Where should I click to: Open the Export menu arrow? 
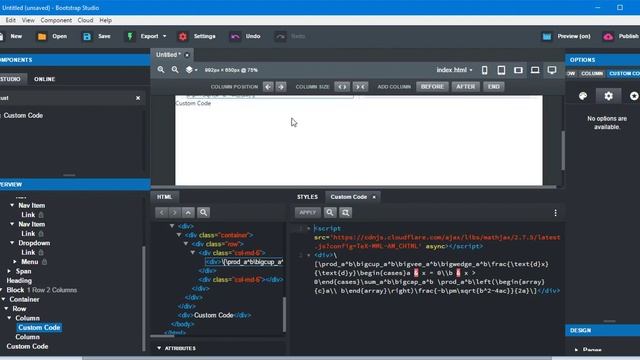coord(164,36)
